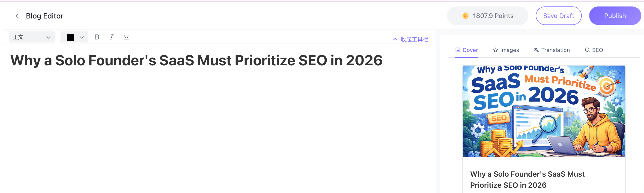Expand the text color dropdown arrow
This screenshot has width=644, height=193.
pos(81,37)
